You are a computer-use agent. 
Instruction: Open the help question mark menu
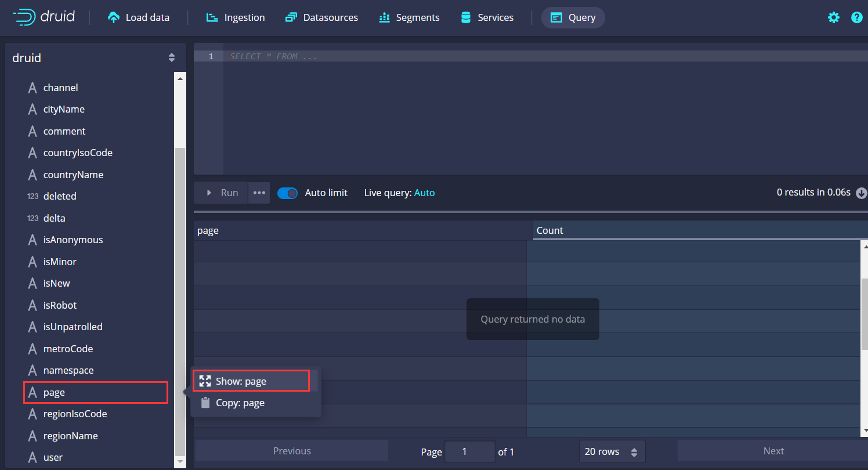856,17
